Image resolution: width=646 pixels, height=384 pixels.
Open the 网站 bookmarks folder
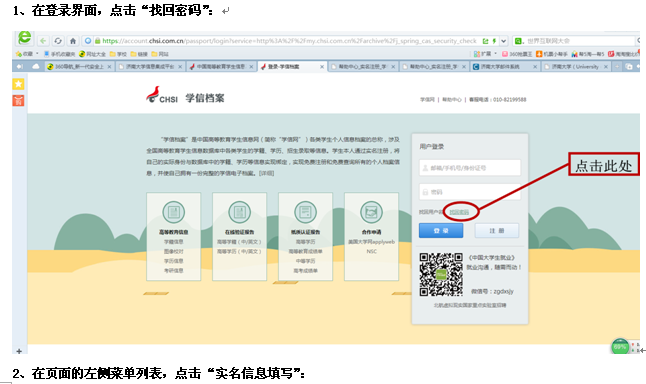click(x=160, y=54)
